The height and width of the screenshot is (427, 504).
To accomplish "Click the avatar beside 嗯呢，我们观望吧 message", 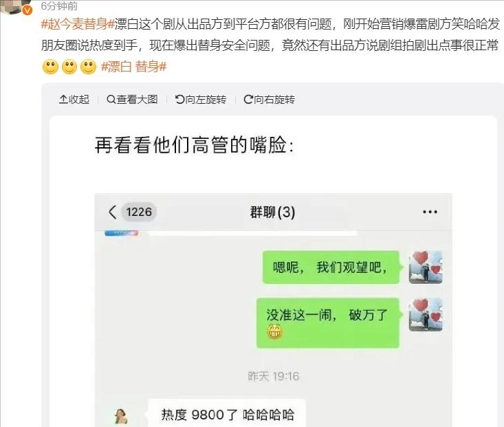I will click(x=425, y=267).
